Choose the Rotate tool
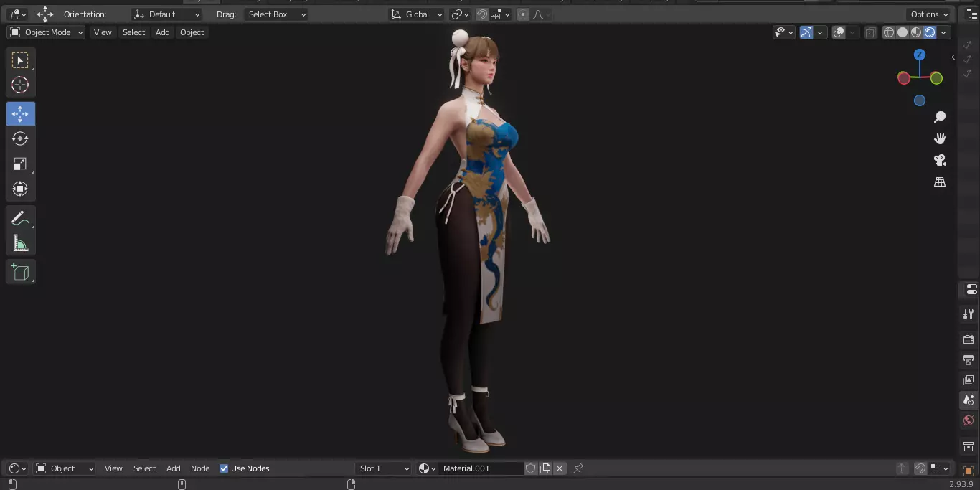The width and height of the screenshot is (980, 490). point(20,138)
